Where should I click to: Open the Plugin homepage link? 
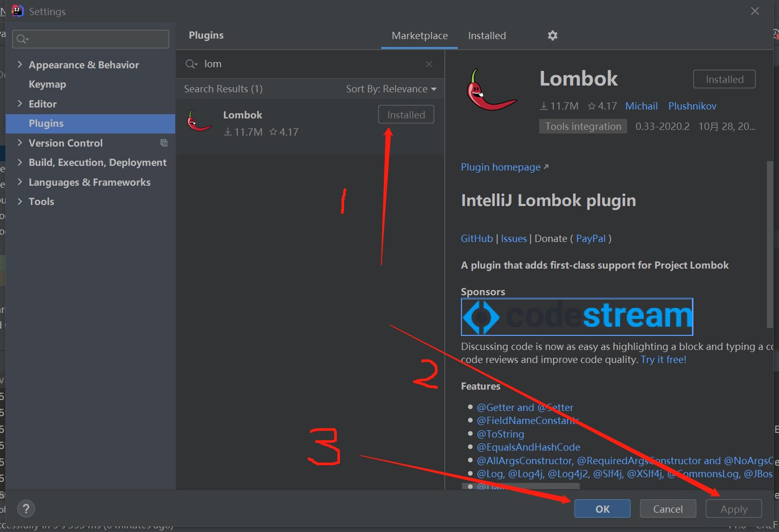pos(505,167)
